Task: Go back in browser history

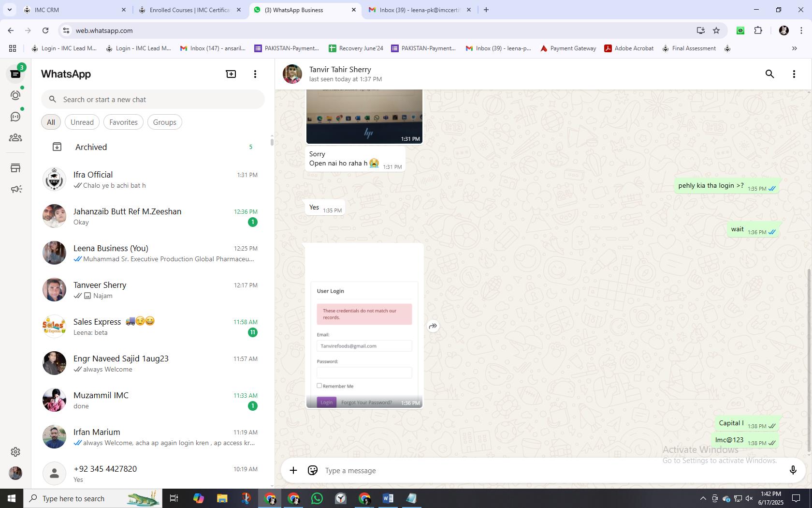Action: [x=11, y=30]
